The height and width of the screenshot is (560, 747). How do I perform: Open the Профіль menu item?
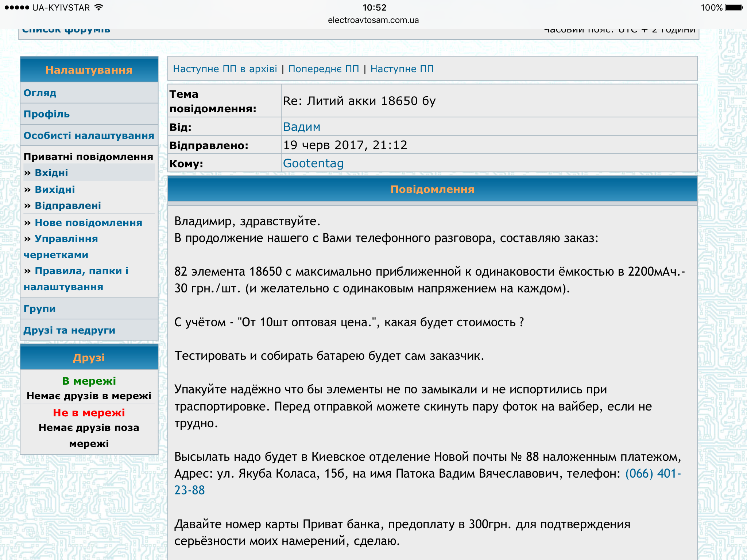click(47, 114)
